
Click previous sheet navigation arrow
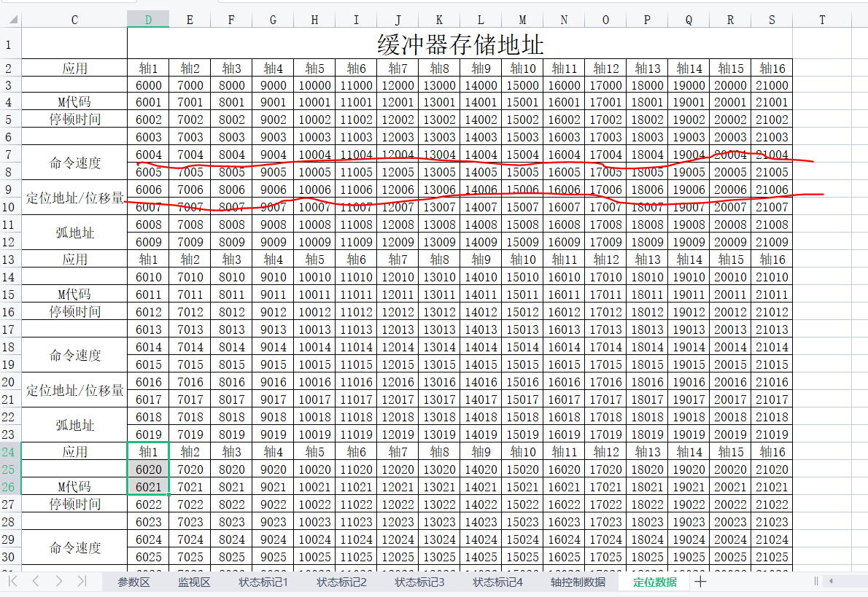click(x=36, y=581)
